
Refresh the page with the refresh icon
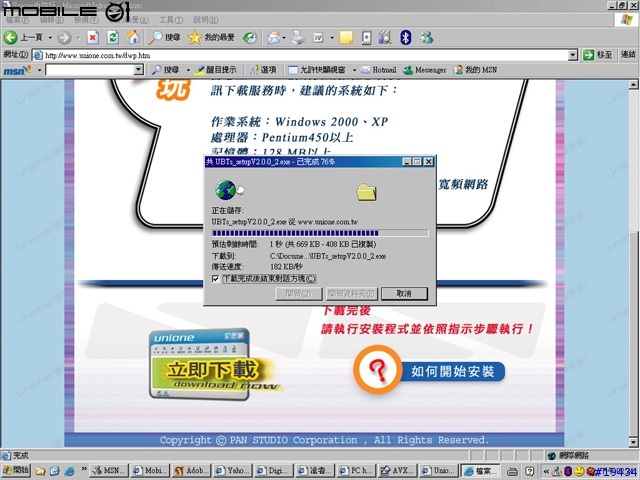113,38
